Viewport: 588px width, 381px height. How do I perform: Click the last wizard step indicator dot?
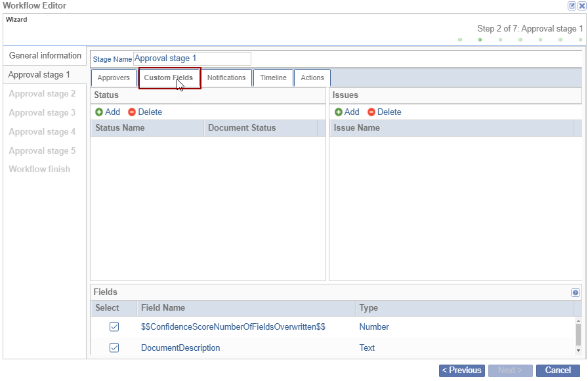tap(579, 39)
